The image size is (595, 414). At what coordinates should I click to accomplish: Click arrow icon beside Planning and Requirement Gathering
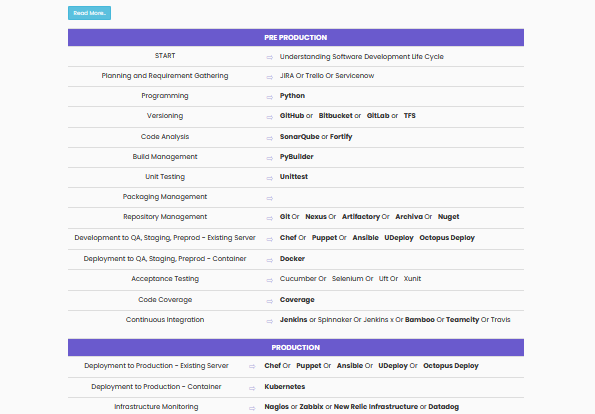pos(269,77)
